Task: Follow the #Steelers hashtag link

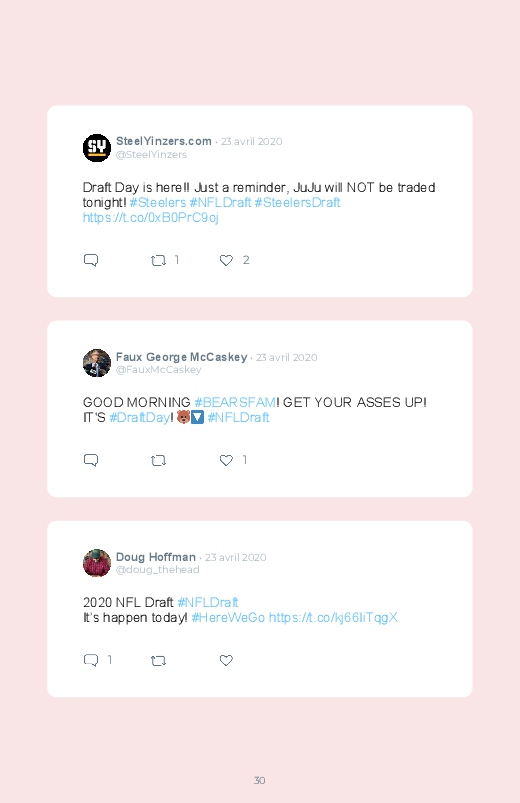Action: [x=158, y=203]
